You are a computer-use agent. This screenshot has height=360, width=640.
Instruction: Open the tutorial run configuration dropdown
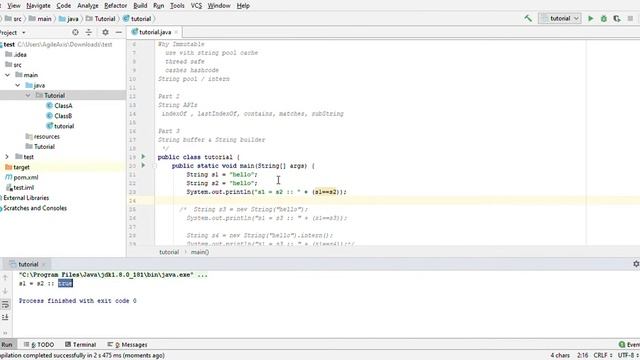pos(560,18)
